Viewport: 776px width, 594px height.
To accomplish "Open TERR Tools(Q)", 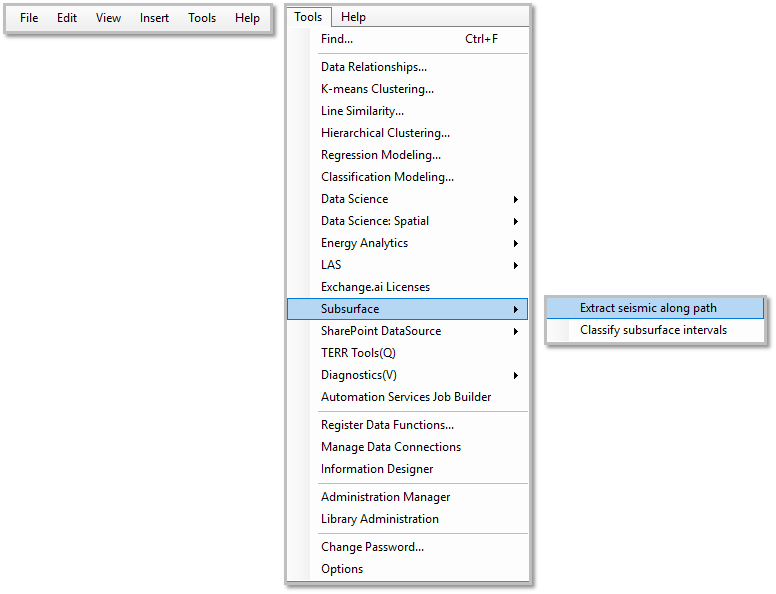I will pyautogui.click(x=408, y=353).
